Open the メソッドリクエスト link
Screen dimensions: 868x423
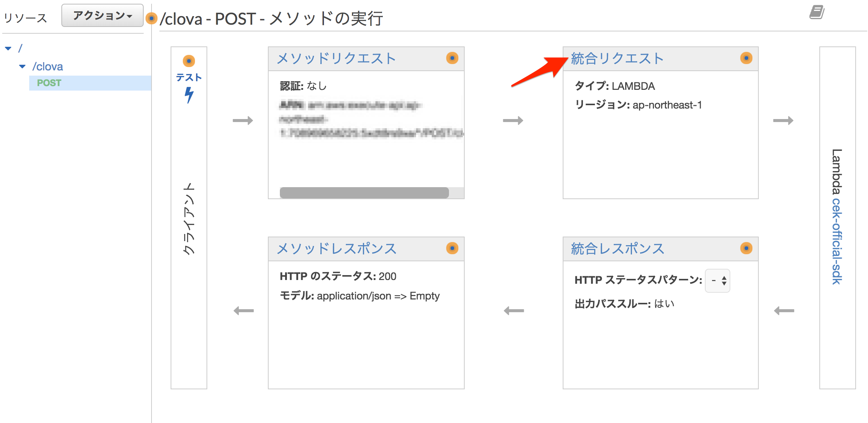(336, 58)
